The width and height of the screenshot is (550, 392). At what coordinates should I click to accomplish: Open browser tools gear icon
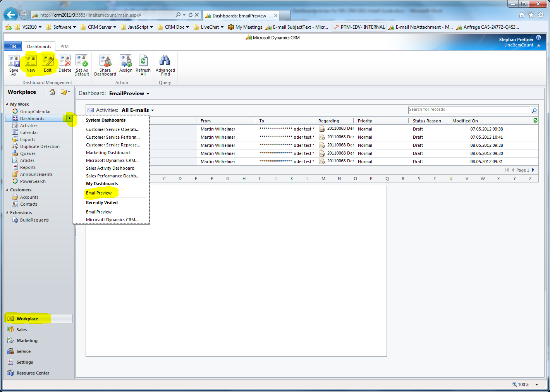(x=541, y=15)
